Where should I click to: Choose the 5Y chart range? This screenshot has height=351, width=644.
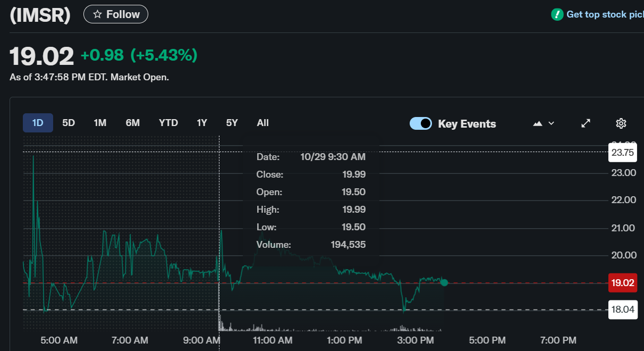[x=232, y=123]
